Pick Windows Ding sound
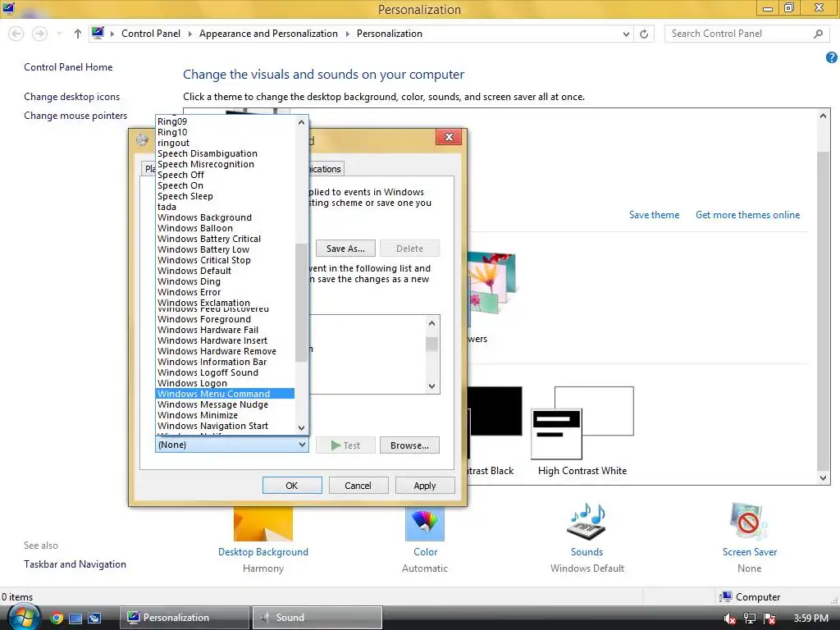 click(x=225, y=281)
